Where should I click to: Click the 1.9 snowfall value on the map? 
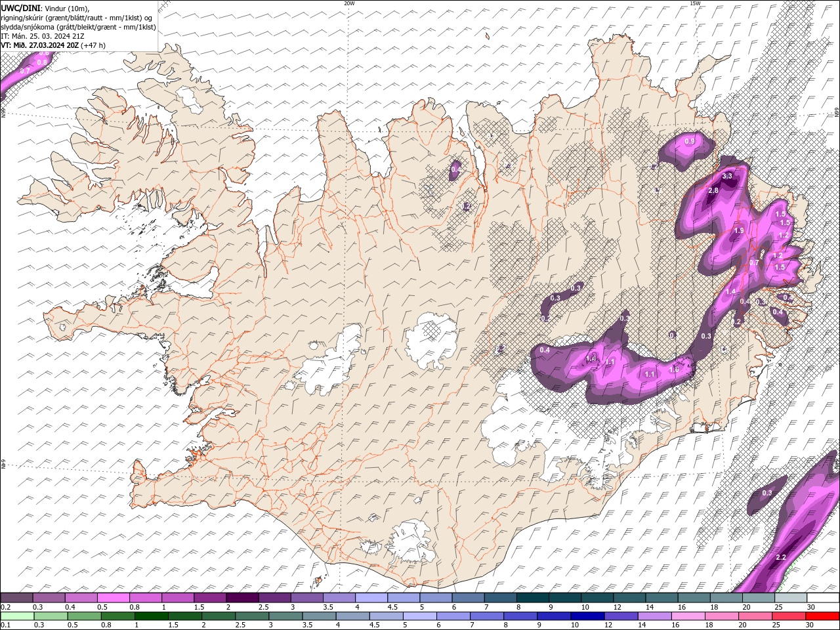coord(739,231)
